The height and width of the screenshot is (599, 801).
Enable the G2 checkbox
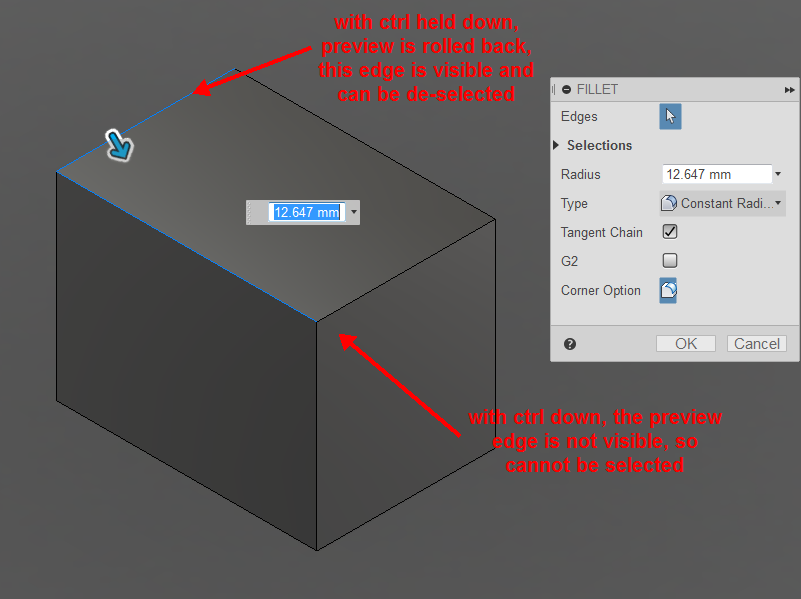click(670, 260)
